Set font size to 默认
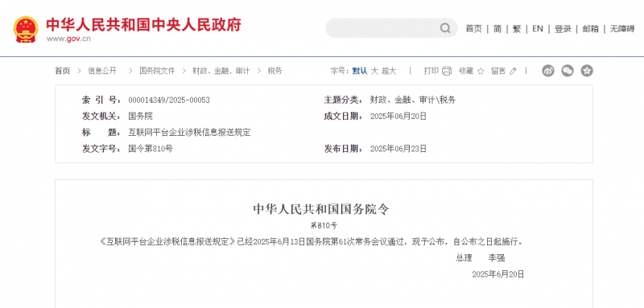Image resolution: width=644 pixels, height=308 pixels. (x=360, y=71)
